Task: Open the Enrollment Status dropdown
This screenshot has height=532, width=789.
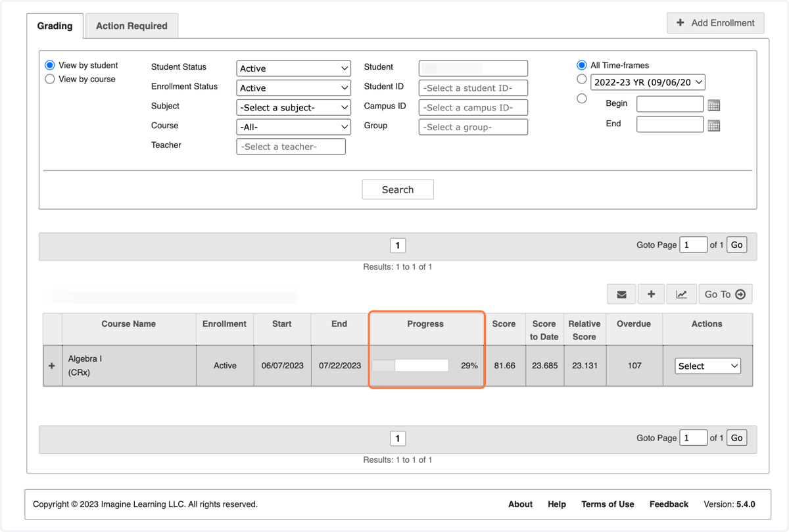Action: 294,88
